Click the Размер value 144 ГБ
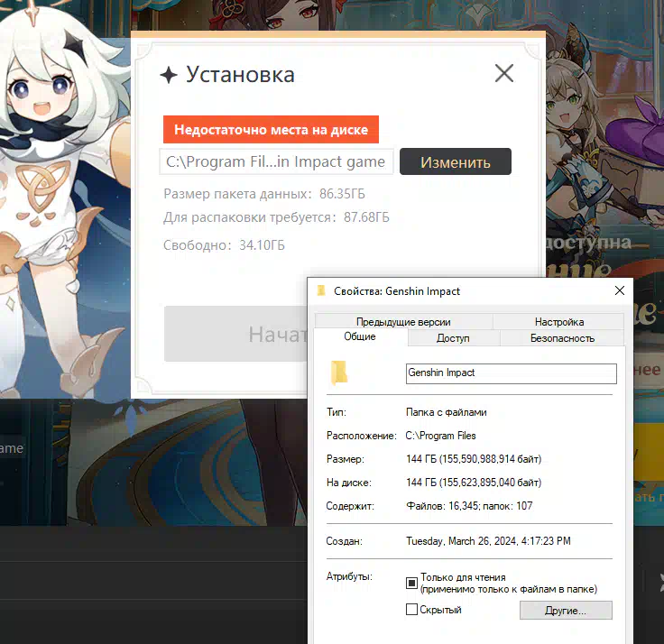This screenshot has height=644, width=664. point(474,459)
